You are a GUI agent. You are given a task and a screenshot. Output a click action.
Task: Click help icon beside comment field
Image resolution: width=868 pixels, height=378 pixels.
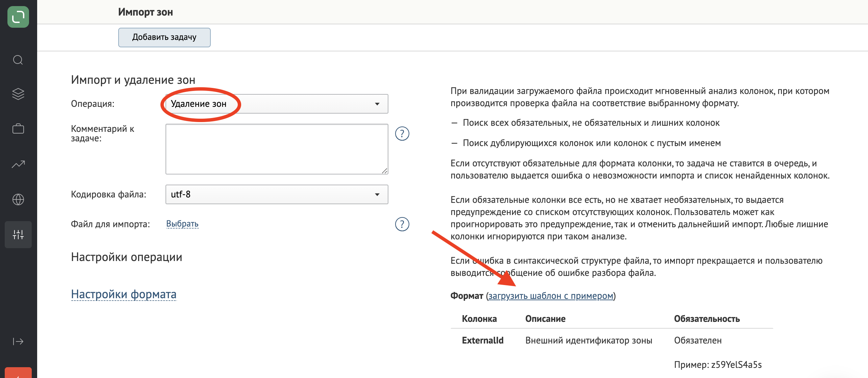click(x=402, y=134)
